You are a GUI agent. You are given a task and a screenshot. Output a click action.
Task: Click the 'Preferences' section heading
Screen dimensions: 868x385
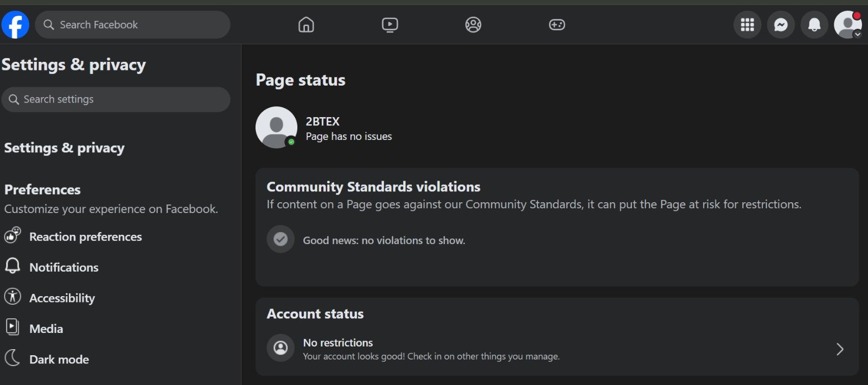pos(42,189)
